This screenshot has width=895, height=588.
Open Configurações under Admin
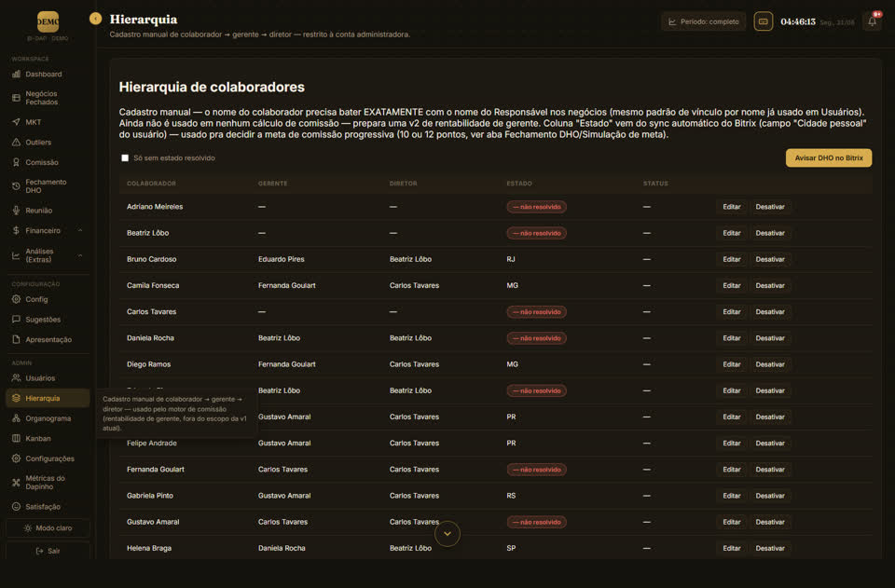pyautogui.click(x=48, y=458)
